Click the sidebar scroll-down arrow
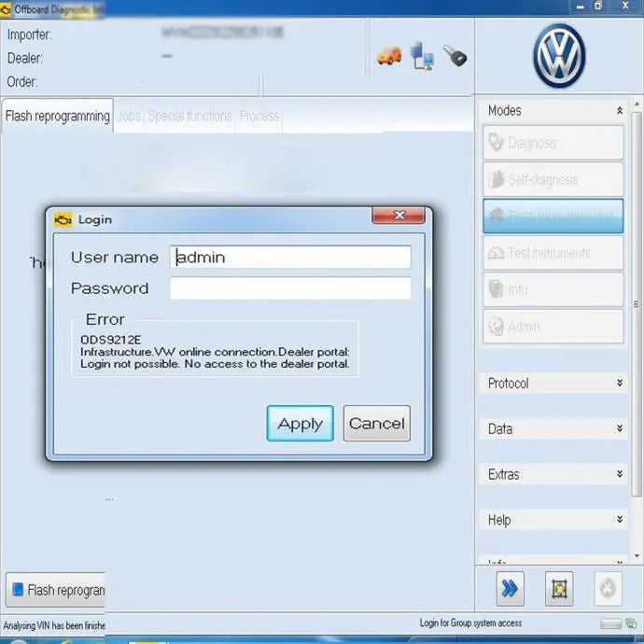Image resolution: width=644 pixels, height=644 pixels. tap(637, 556)
